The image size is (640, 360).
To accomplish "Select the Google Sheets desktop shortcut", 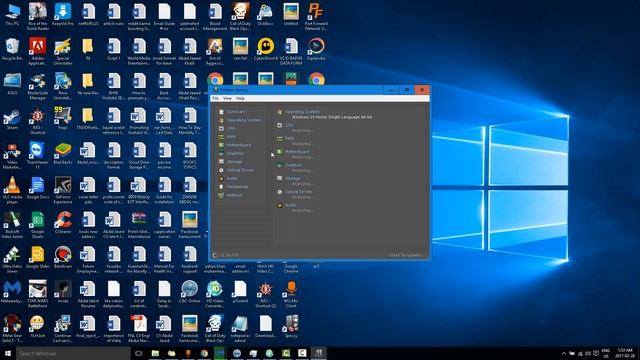I will (x=38, y=224).
